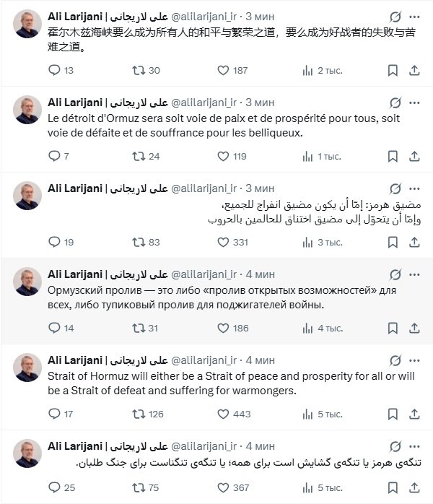
Task: Like the Arabic tweet with 331 likes
Action: click(224, 242)
